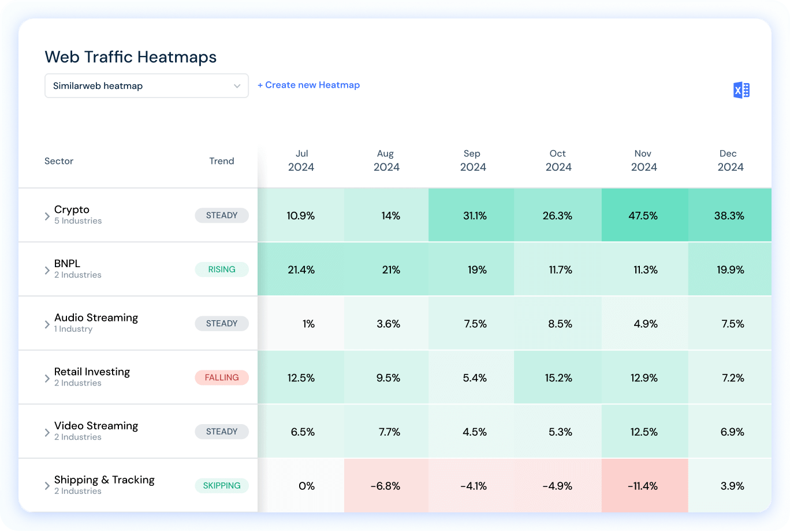Click the SKIPPING badge for Shipping & Tracking
Image resolution: width=790 pixels, height=532 pixels.
[222, 485]
